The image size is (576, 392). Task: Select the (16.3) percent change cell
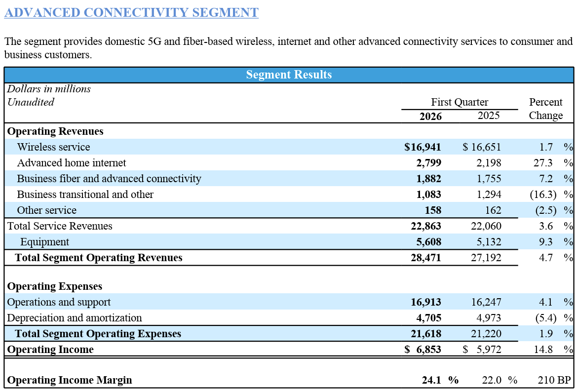tap(543, 195)
